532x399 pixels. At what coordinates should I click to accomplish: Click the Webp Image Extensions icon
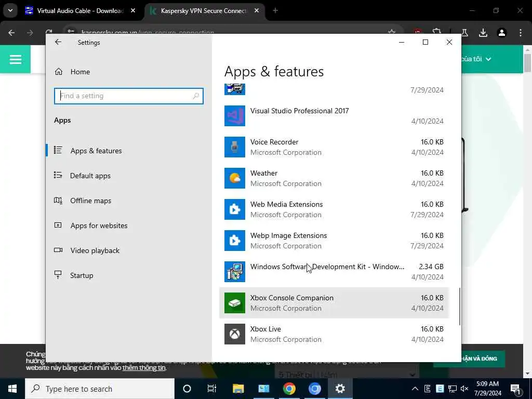(234, 241)
